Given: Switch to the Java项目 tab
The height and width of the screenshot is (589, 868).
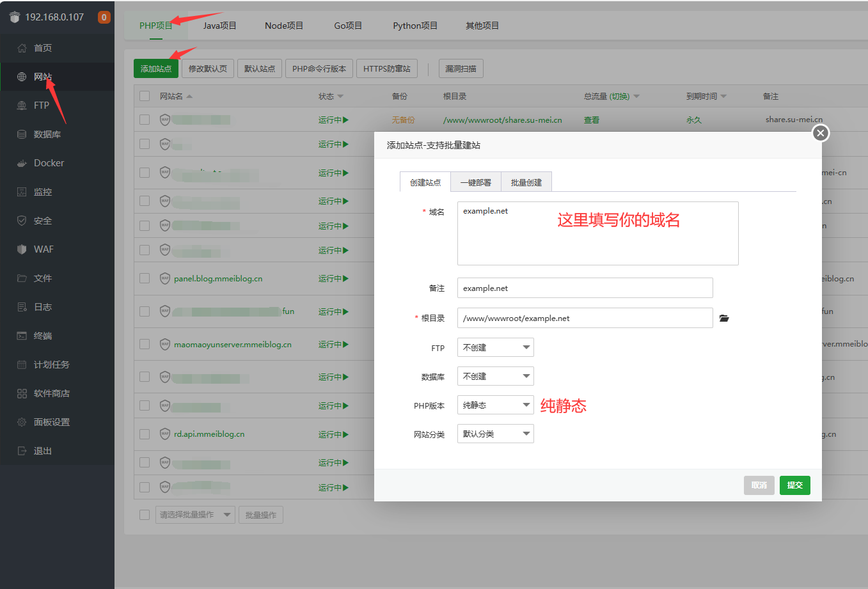Looking at the screenshot, I should click(219, 26).
